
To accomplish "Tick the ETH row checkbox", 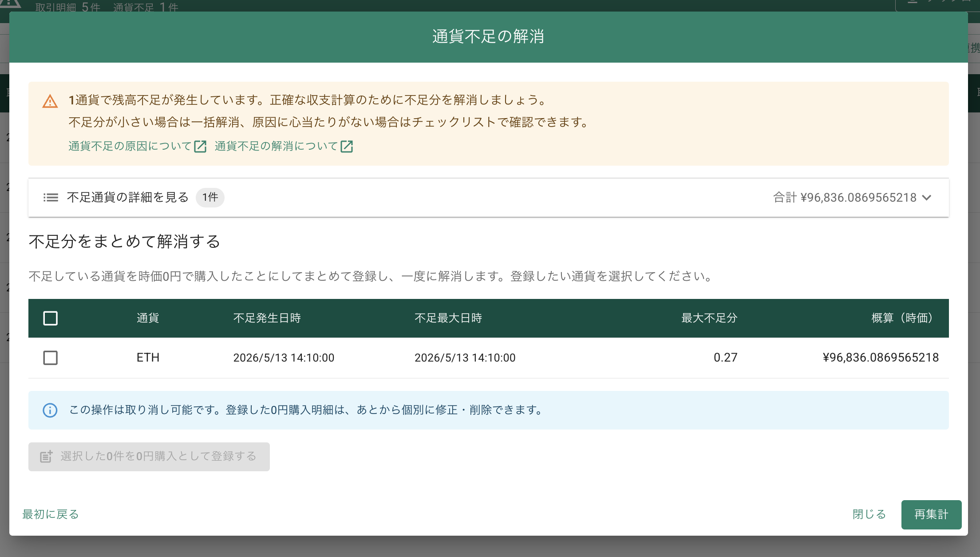I will point(50,358).
